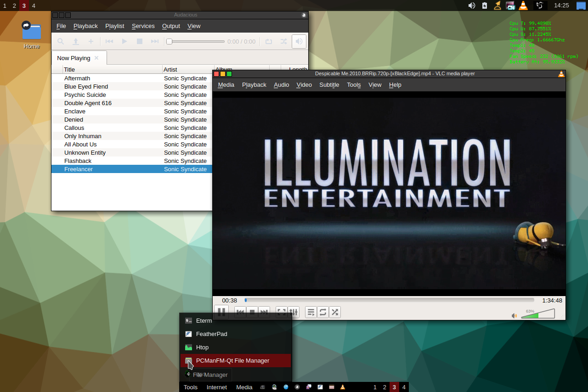Viewport: 588px width, 392px height.
Task: Toggle VLC fullscreen mode
Action: (282, 312)
